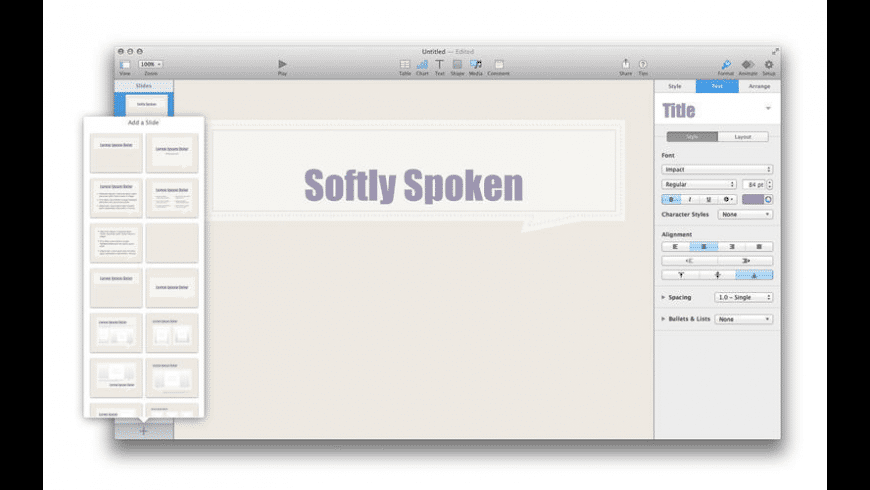870x490 pixels.
Task: Switch to the Text inspector tab
Action: [x=717, y=86]
